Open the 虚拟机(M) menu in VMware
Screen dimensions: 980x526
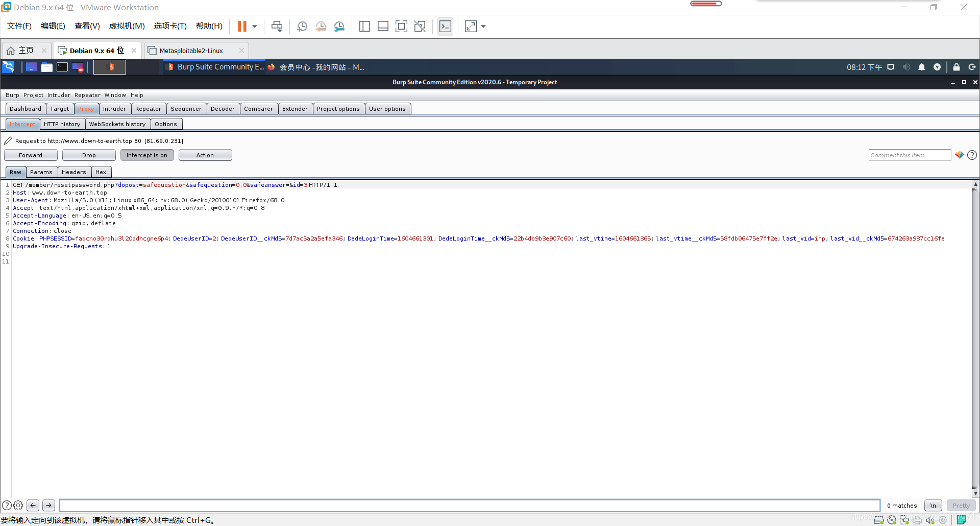pyautogui.click(x=127, y=26)
